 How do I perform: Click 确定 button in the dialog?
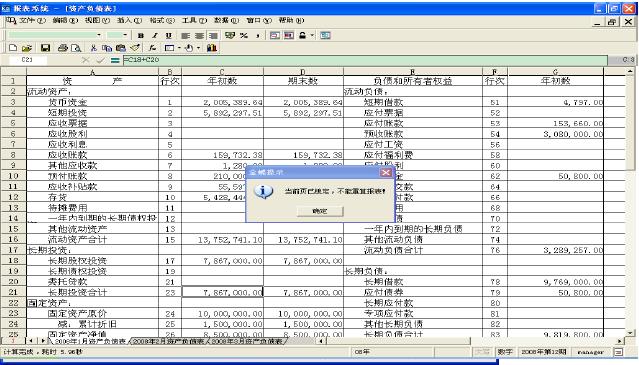[320, 211]
